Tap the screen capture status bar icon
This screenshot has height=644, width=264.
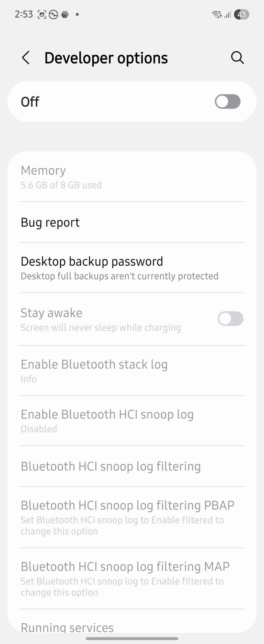pos(42,15)
